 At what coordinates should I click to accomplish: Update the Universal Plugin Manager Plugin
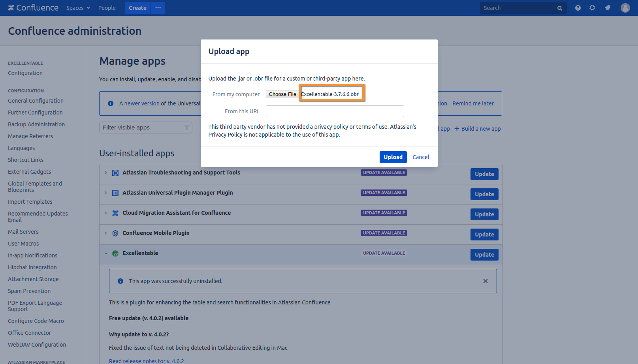pyautogui.click(x=484, y=194)
